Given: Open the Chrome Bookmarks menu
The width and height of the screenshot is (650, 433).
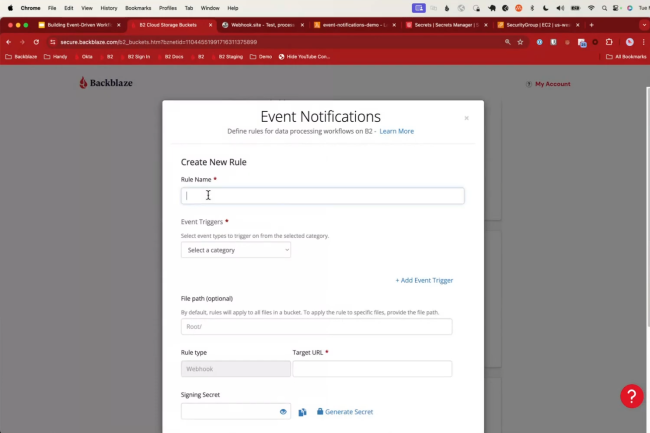Looking at the screenshot, I should (137, 7).
